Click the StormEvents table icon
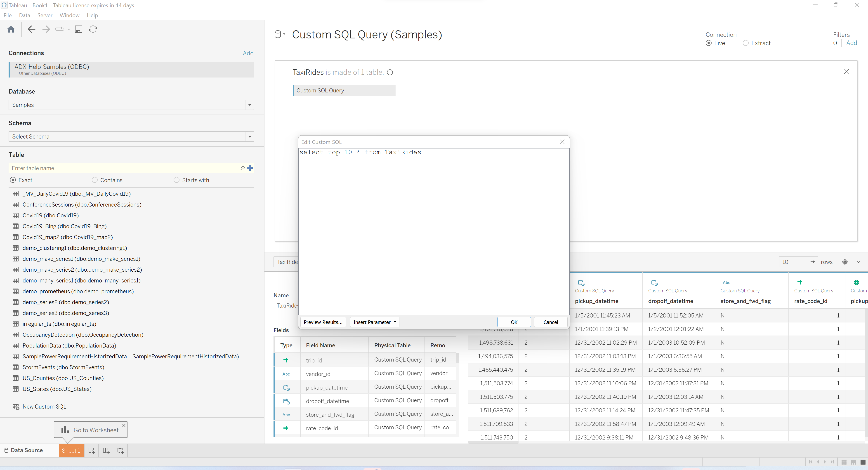This screenshot has height=470, width=868. point(16,367)
